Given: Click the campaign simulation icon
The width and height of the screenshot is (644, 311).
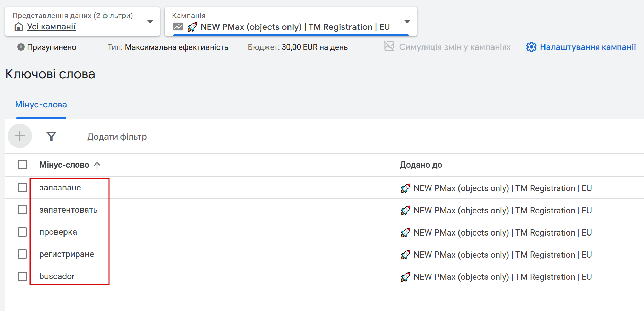Looking at the screenshot, I should [389, 46].
